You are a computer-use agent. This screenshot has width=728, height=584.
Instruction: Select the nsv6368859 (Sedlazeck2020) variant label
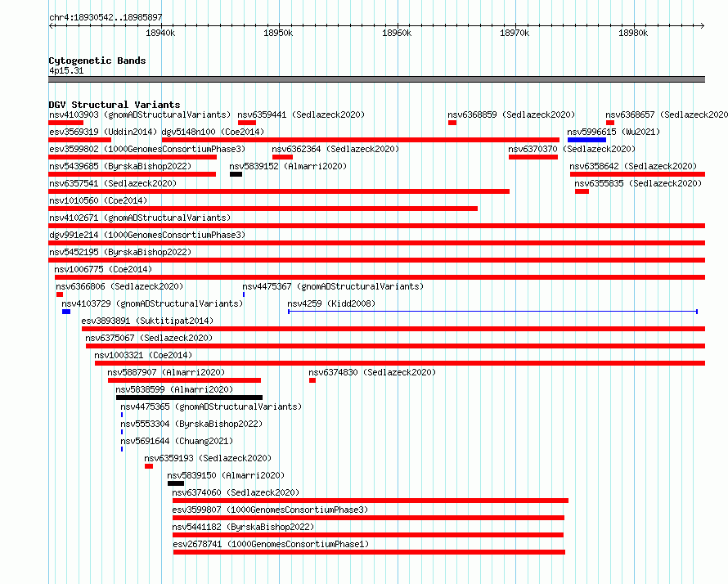click(511, 115)
